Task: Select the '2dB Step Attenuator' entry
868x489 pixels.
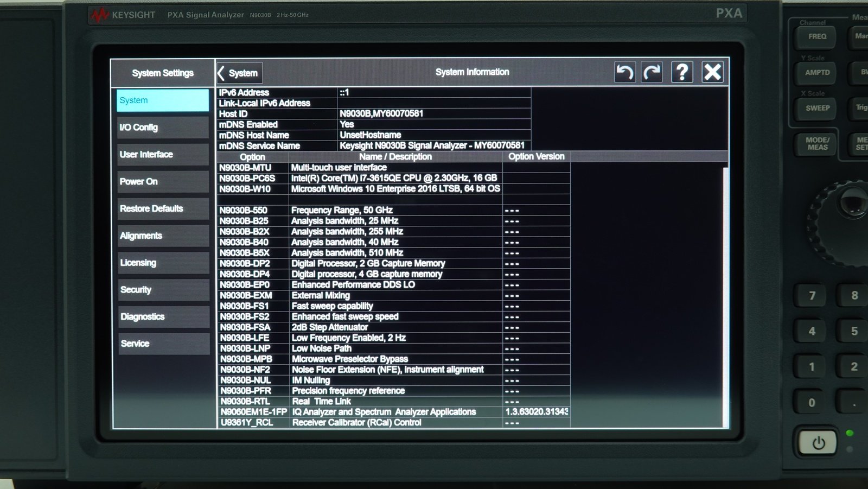Action: tap(330, 327)
